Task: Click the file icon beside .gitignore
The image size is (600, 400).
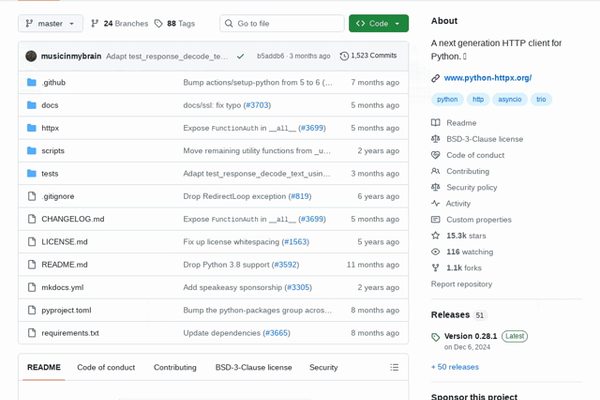Action: (32, 196)
